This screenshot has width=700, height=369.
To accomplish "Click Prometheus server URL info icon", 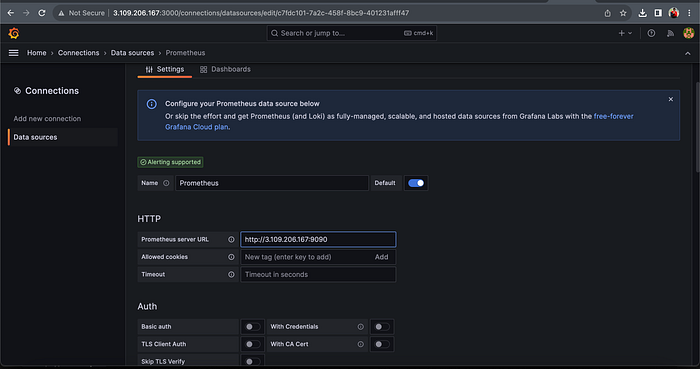I will (x=231, y=240).
